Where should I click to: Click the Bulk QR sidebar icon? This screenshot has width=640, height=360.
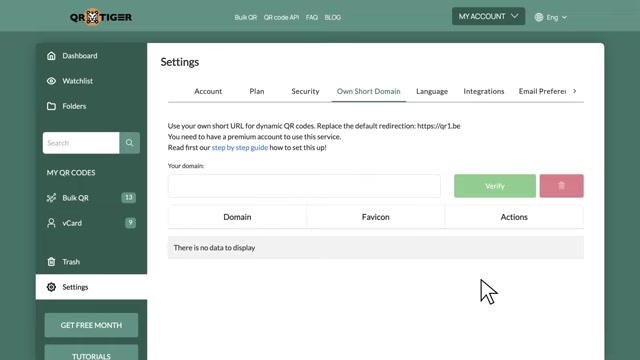(x=51, y=198)
